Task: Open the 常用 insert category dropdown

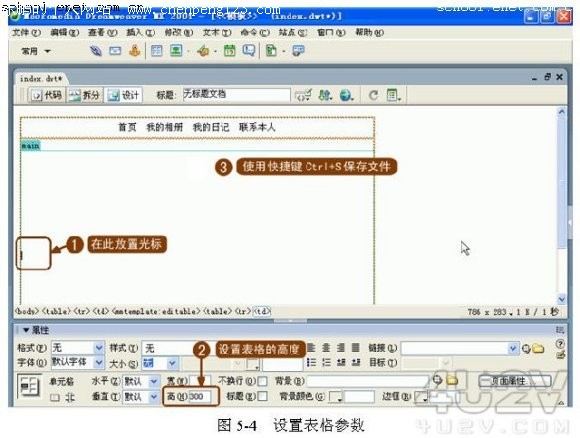Action: (x=36, y=51)
